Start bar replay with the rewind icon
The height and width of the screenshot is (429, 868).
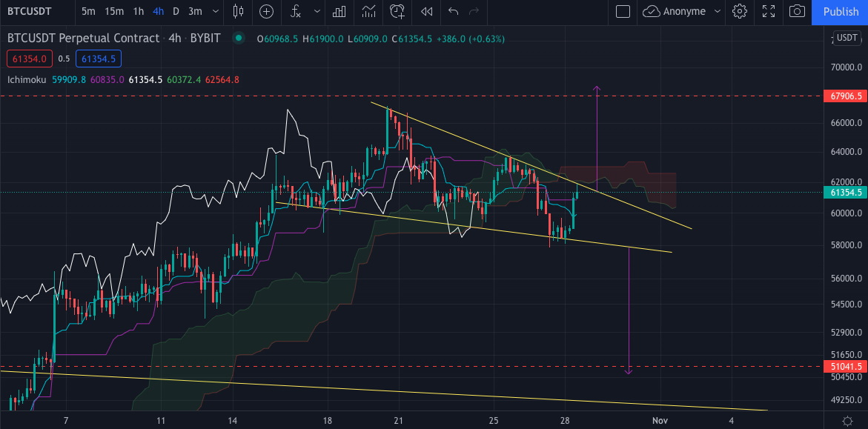click(x=426, y=11)
